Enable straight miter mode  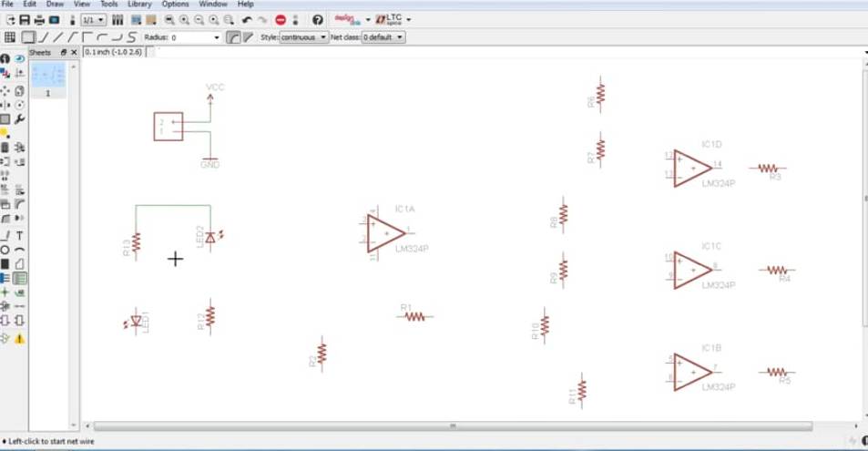point(248,37)
